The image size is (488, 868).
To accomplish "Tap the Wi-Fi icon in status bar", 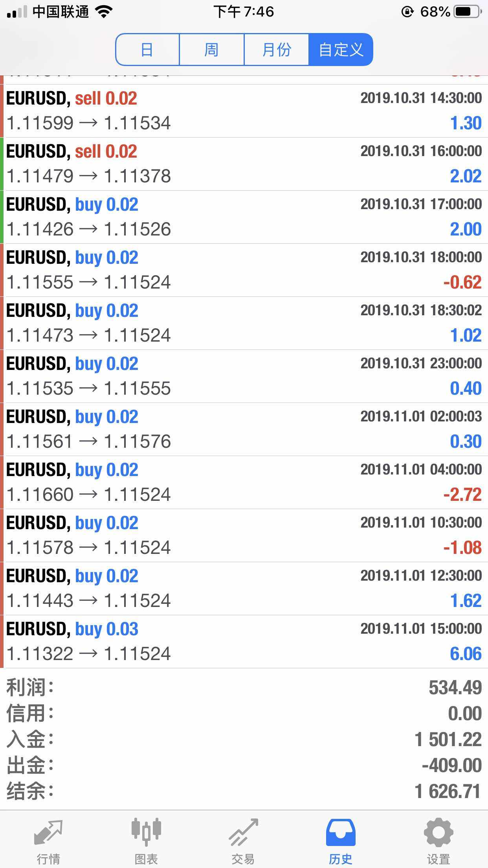I will 104,12.
